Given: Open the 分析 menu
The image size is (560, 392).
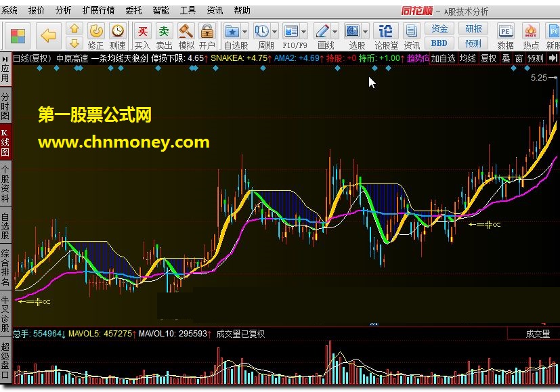Looking at the screenshot, I should (63, 10).
